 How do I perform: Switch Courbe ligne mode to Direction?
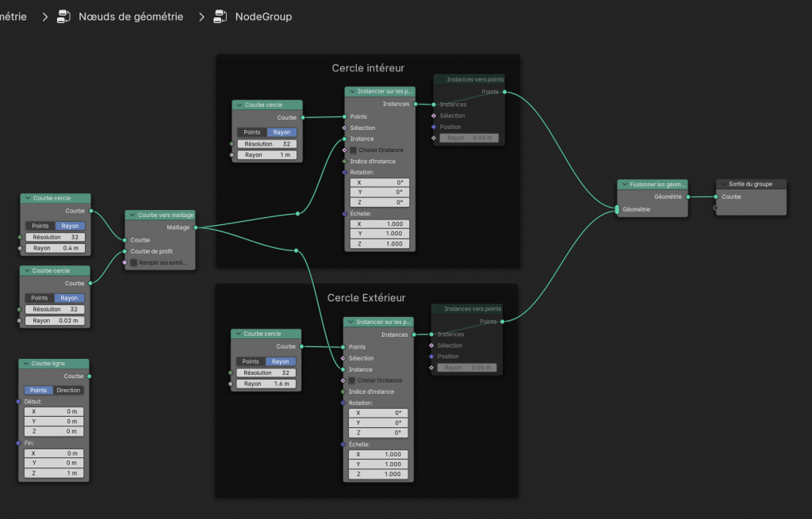click(x=68, y=390)
